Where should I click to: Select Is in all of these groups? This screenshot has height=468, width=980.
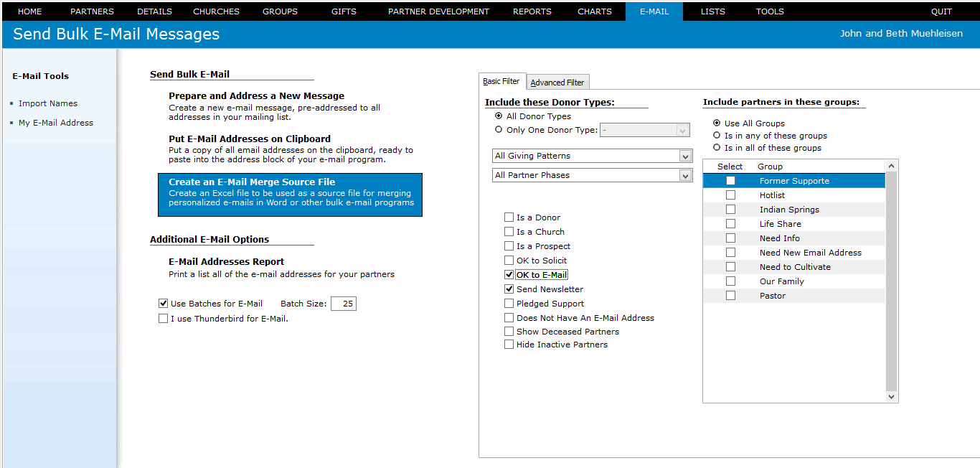pos(717,147)
